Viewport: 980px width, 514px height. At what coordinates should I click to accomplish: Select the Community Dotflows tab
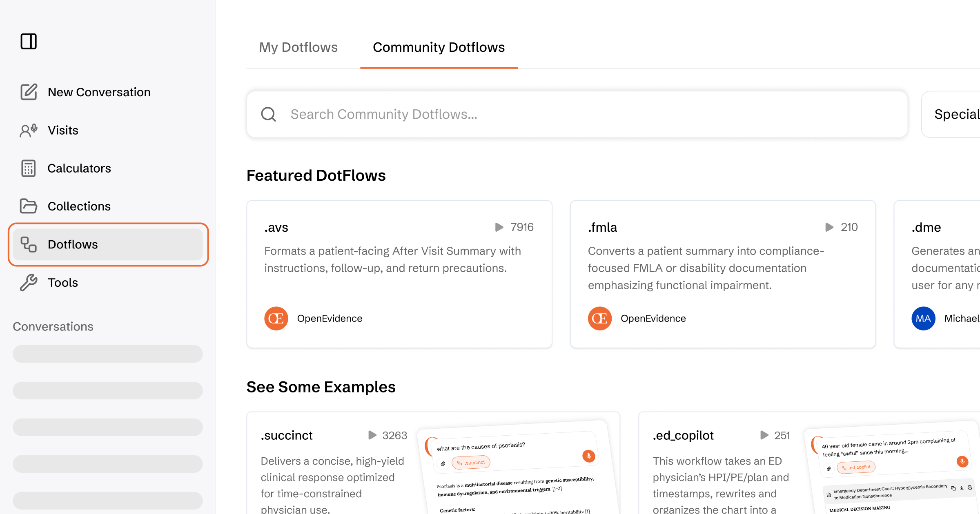[x=439, y=47]
